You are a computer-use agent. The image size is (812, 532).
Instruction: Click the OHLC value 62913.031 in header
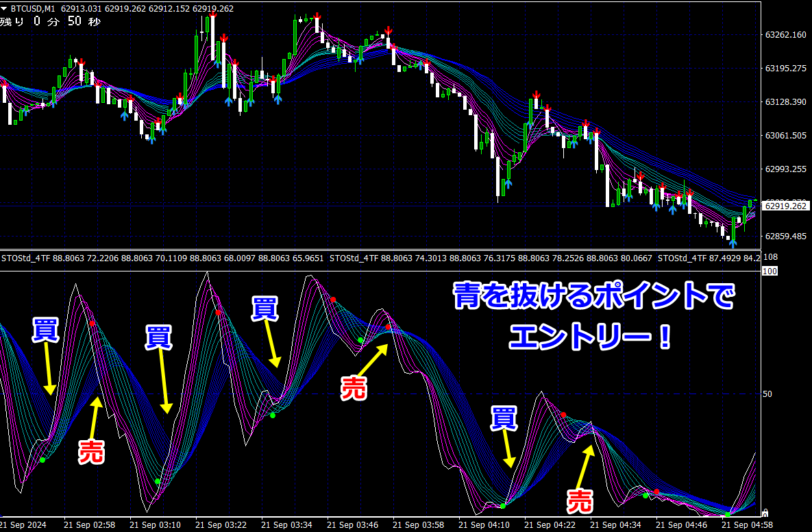[82, 9]
